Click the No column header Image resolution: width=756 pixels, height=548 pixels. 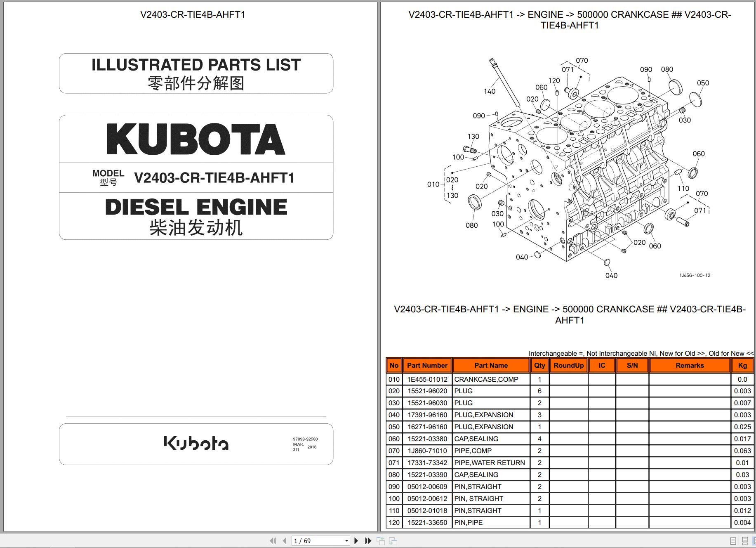point(394,365)
